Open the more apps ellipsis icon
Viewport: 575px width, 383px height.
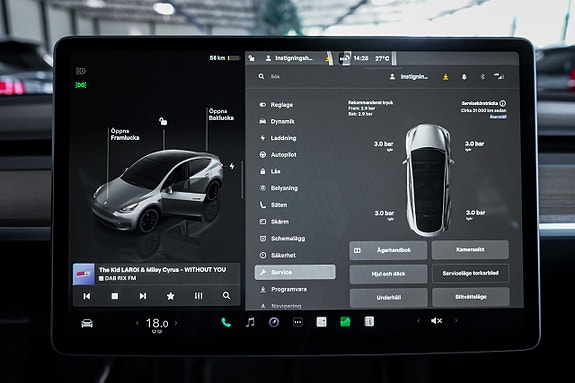[298, 322]
